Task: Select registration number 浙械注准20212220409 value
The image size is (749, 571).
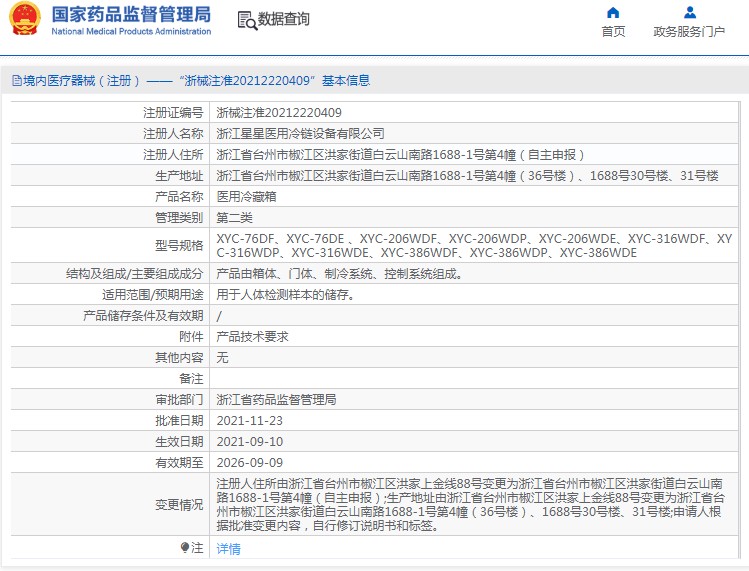Action: click(279, 113)
